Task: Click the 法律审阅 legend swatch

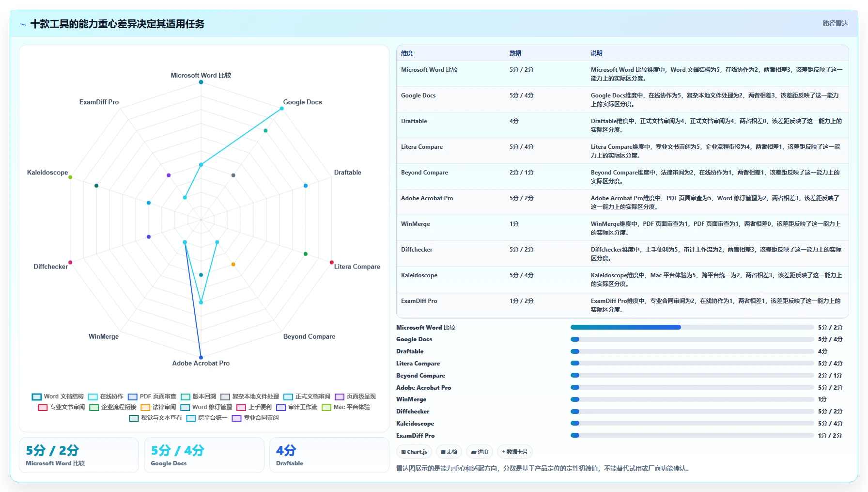Action: 145,407
